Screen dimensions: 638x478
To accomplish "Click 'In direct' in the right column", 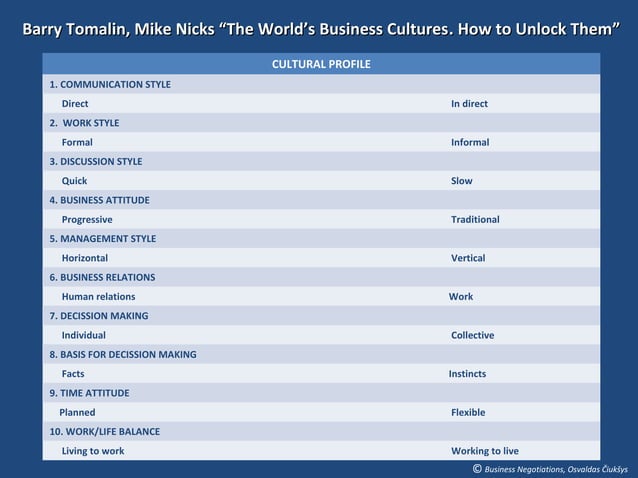I will [x=469, y=104].
